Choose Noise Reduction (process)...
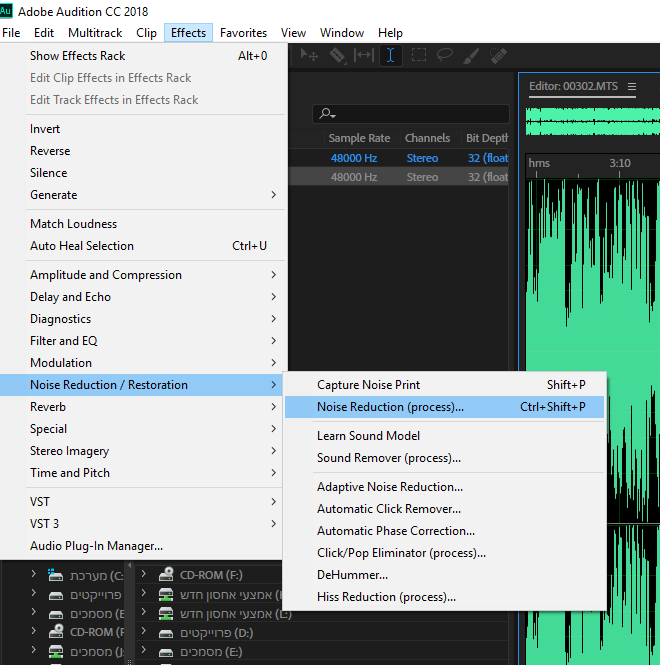 [390, 407]
